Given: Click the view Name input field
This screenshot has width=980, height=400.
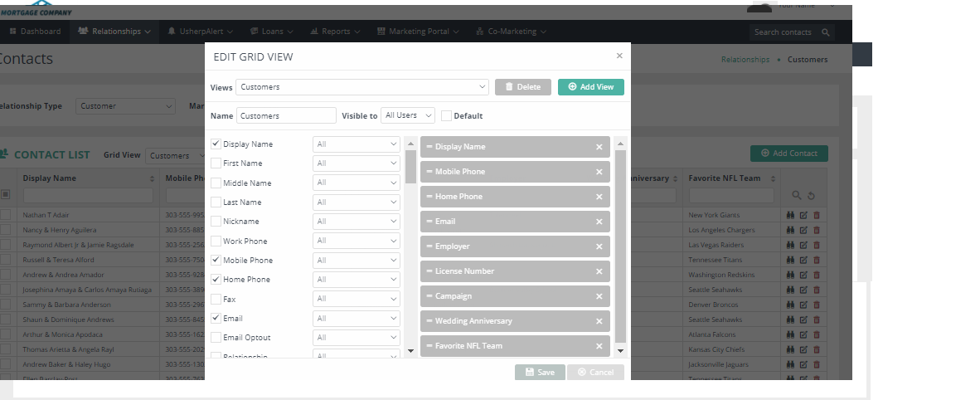Looking at the screenshot, I should click(x=286, y=116).
